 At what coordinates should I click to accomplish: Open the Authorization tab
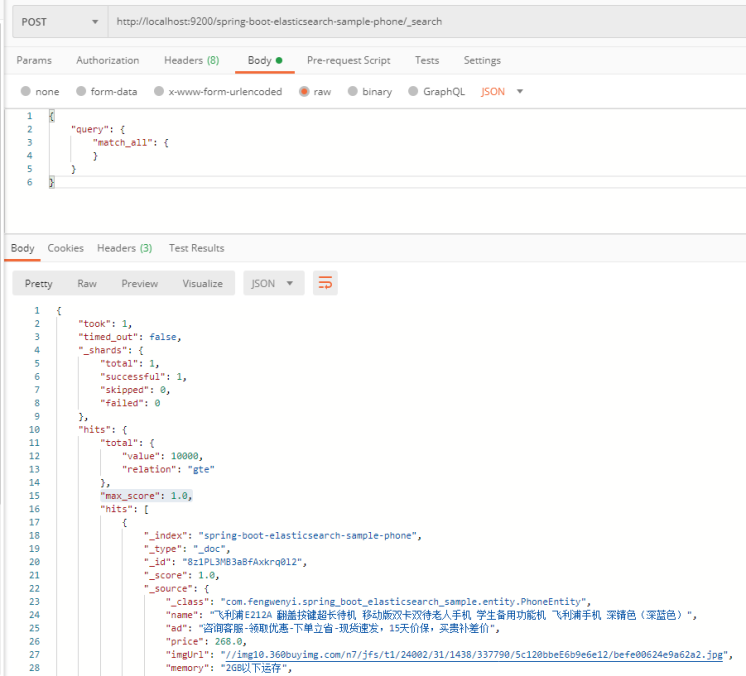coord(108,60)
